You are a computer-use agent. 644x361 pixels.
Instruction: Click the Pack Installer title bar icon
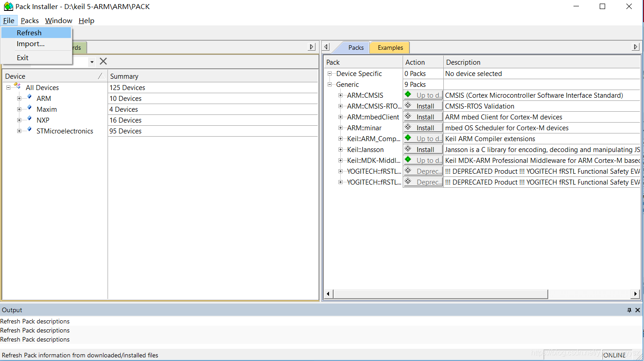8,6
